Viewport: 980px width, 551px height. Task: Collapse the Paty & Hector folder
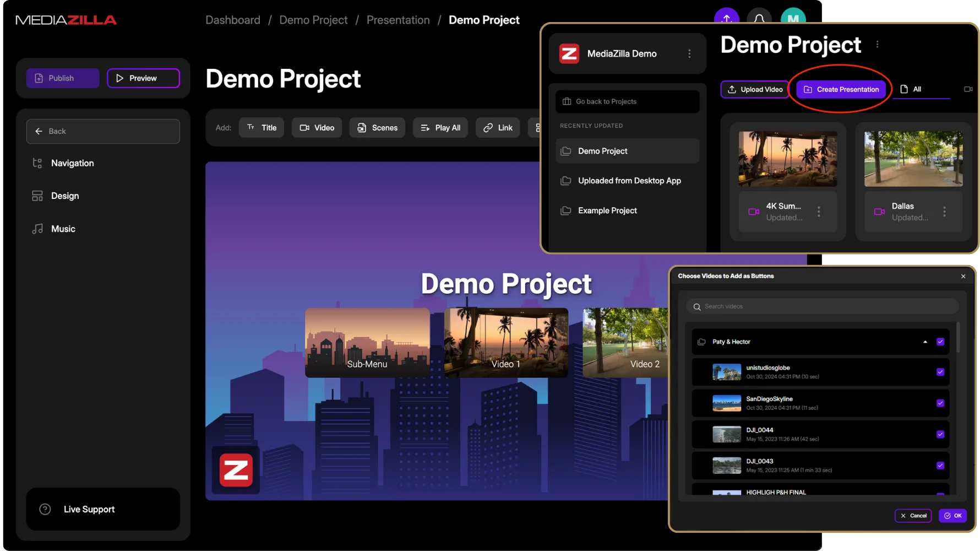pyautogui.click(x=925, y=342)
